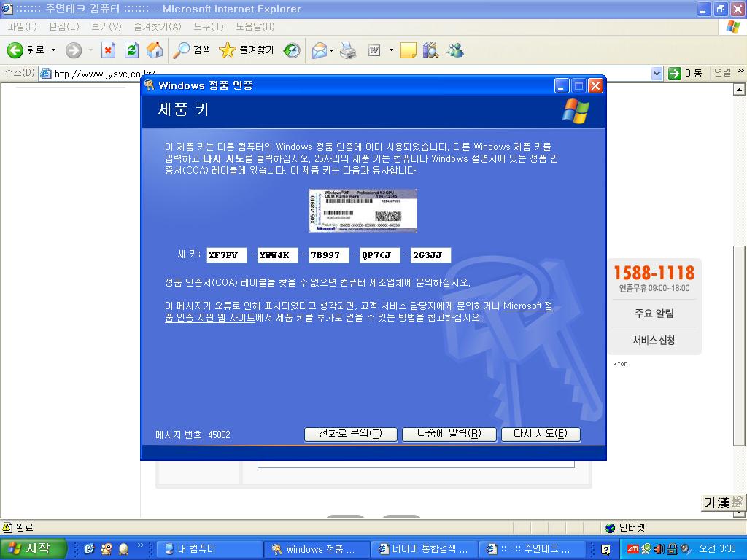Open the 즐겨찾기(A) menu
The height and width of the screenshot is (560, 747).
158,27
